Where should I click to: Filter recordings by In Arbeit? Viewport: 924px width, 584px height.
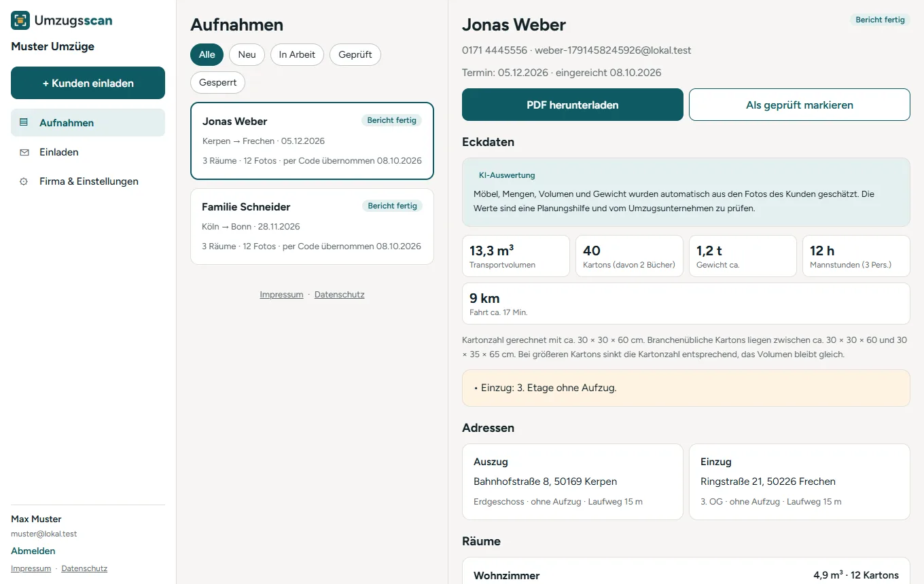click(297, 55)
